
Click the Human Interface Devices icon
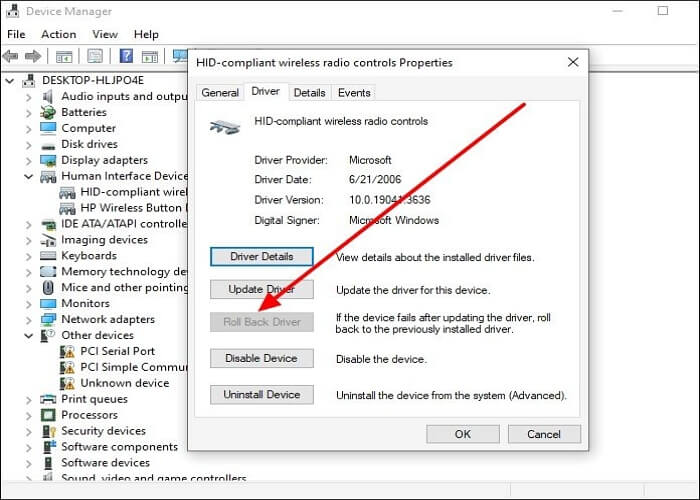[48, 177]
